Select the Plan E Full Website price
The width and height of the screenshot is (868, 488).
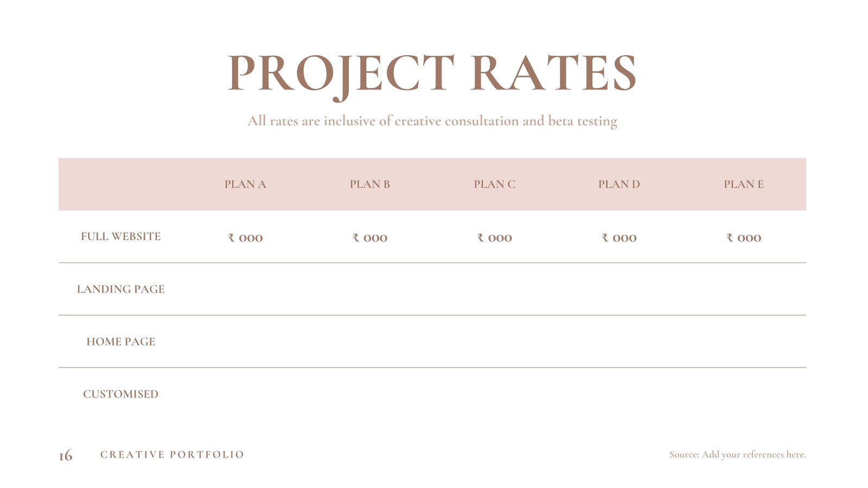[x=744, y=237]
